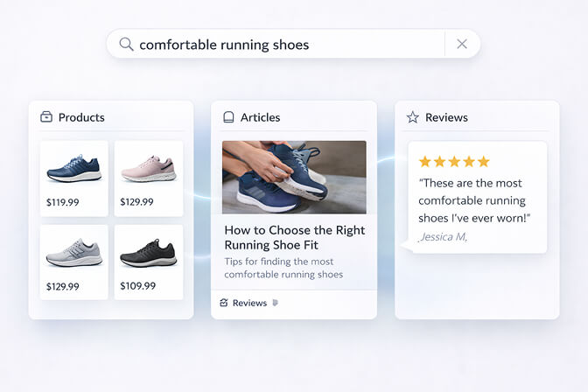588x392 pixels.
Task: Select the navy blue shoe thumbnail
Action: pyautogui.click(x=73, y=168)
